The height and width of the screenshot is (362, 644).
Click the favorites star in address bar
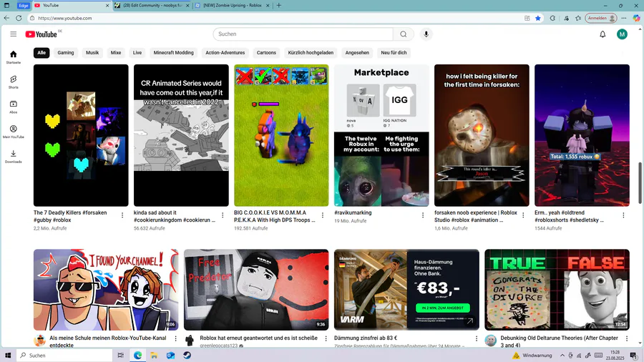point(538,18)
